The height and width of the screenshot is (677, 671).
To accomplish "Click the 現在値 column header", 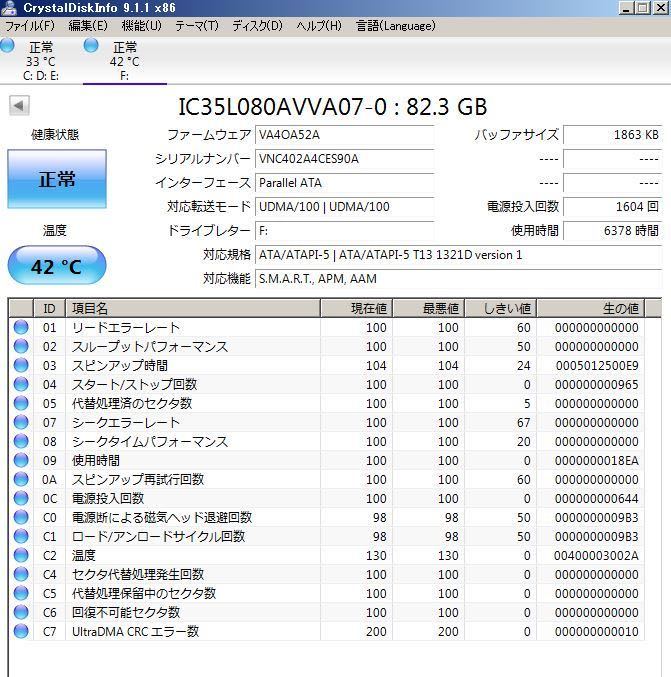I will point(356,308).
